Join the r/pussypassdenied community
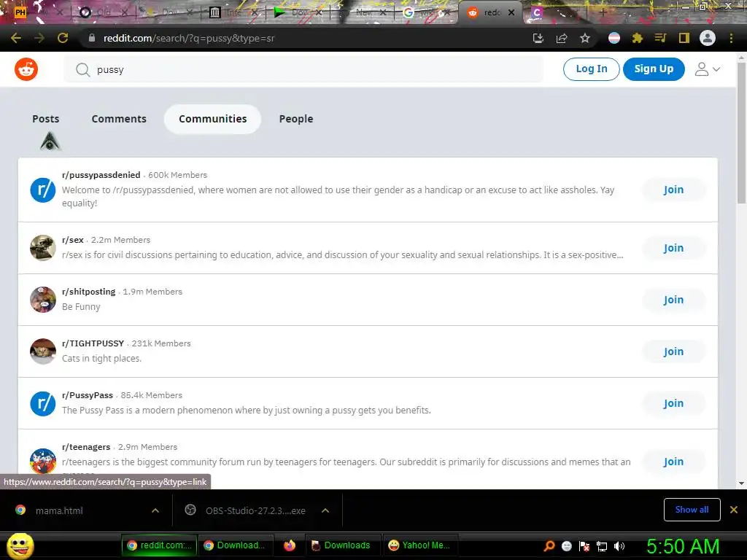747x560 pixels. point(673,190)
